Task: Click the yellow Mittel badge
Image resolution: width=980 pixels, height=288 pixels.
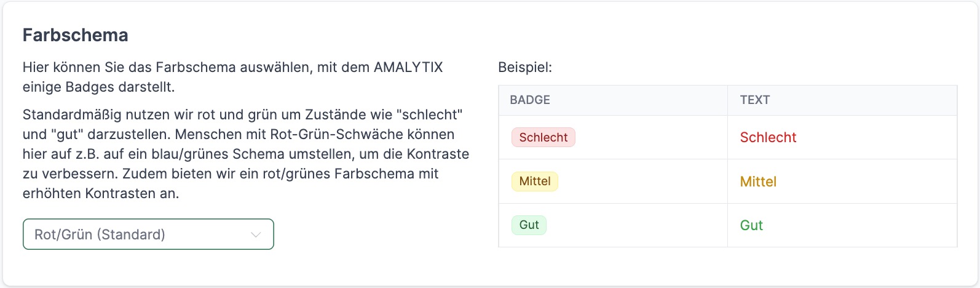Action: 535,181
